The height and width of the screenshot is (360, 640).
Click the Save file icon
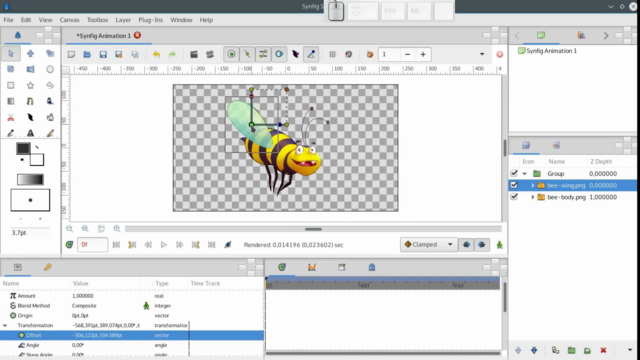(103, 54)
